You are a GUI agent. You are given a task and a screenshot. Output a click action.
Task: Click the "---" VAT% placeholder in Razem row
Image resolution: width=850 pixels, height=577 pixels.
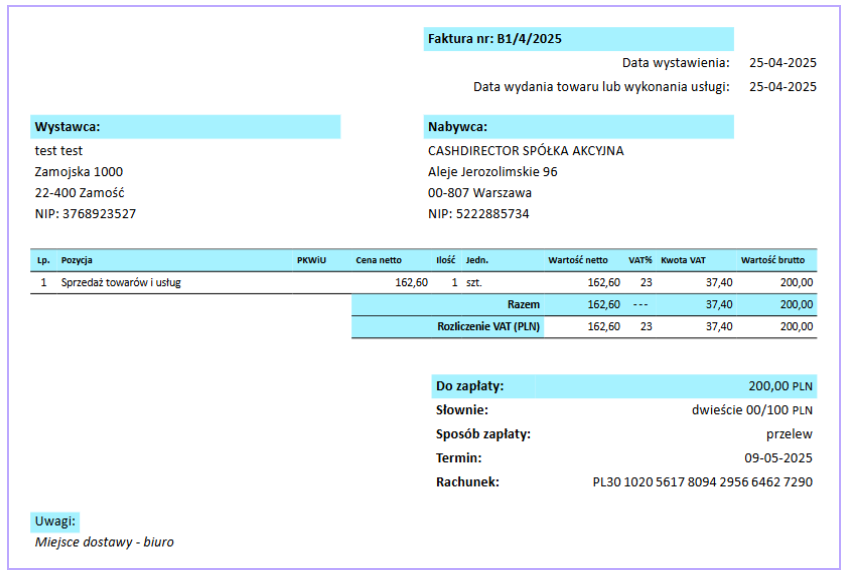pyautogui.click(x=640, y=305)
